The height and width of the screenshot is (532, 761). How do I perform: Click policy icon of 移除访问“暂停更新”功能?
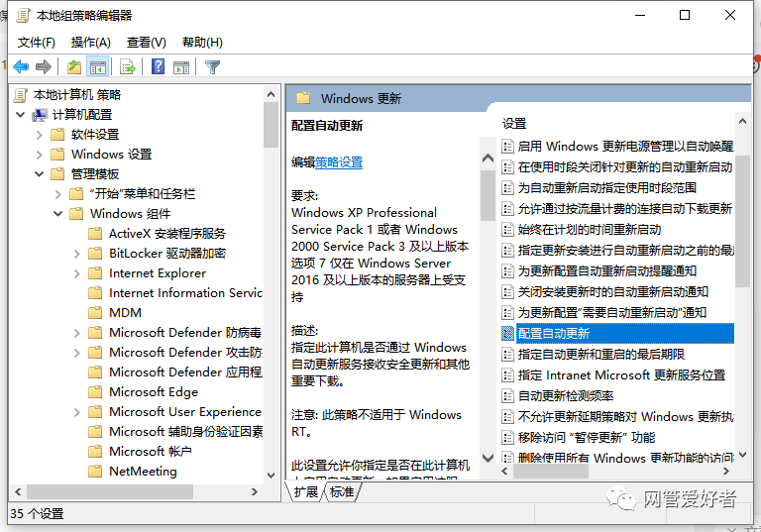pos(507,437)
